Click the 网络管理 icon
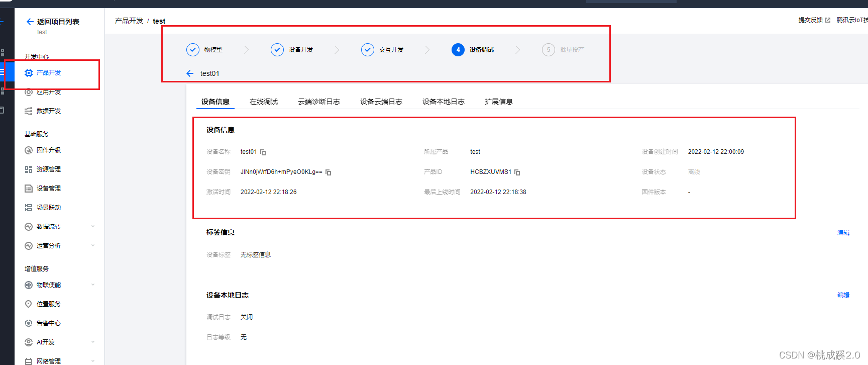868x365 pixels. coord(29,361)
